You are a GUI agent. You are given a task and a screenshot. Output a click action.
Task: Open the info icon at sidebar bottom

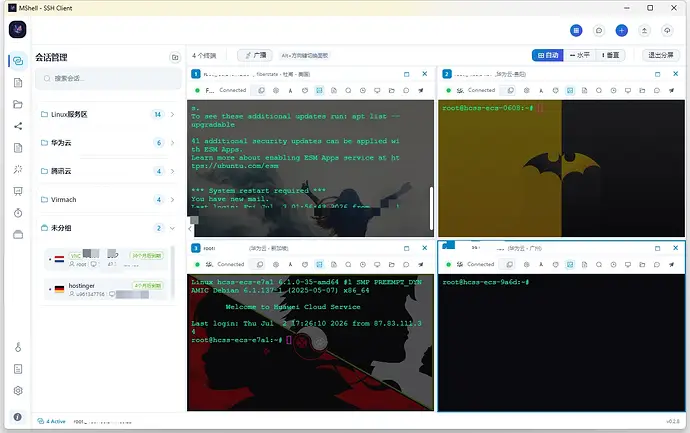(18, 417)
